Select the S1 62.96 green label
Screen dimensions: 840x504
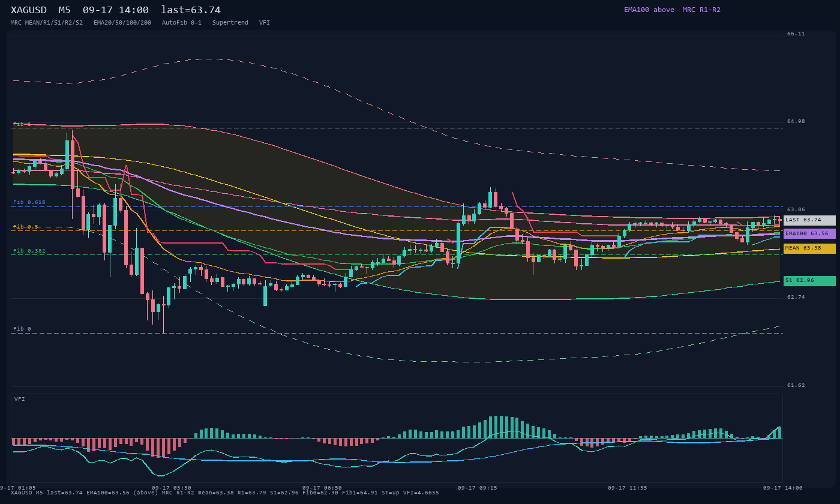click(x=809, y=281)
